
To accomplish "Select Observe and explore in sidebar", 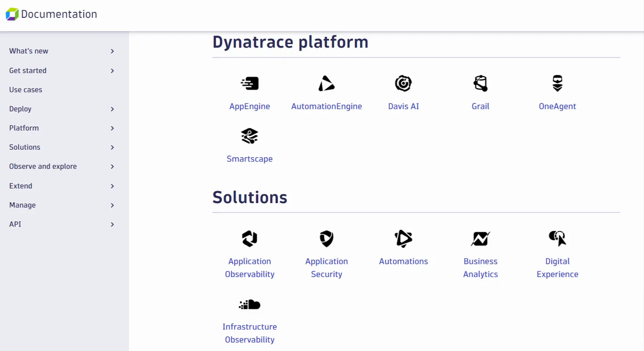I will 43,166.
